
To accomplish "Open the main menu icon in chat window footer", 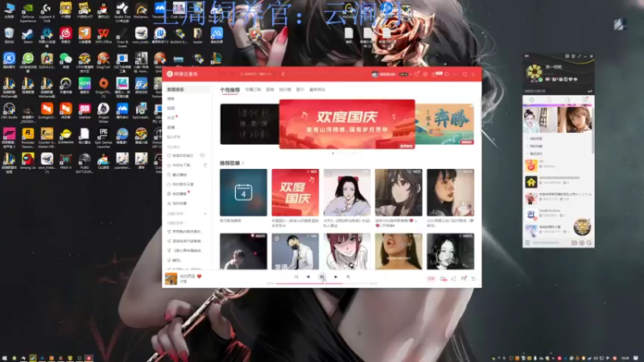I will [x=528, y=243].
